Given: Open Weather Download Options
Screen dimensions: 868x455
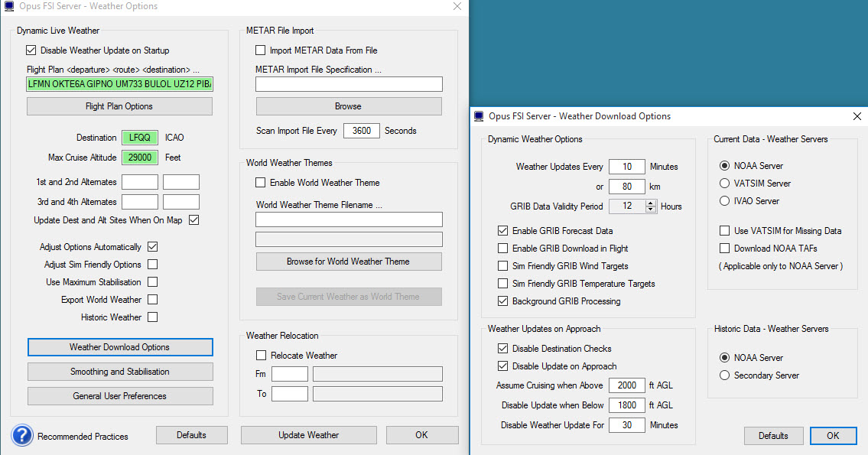Looking at the screenshot, I should click(x=120, y=347).
